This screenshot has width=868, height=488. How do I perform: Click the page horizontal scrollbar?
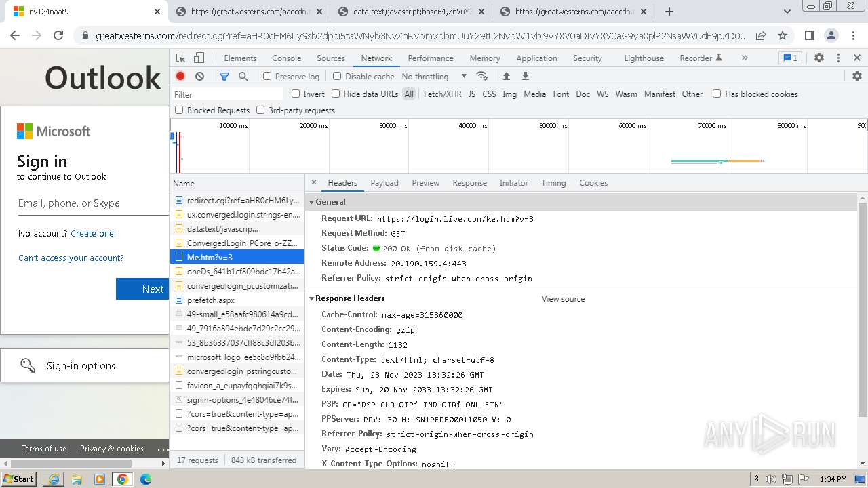point(70,464)
